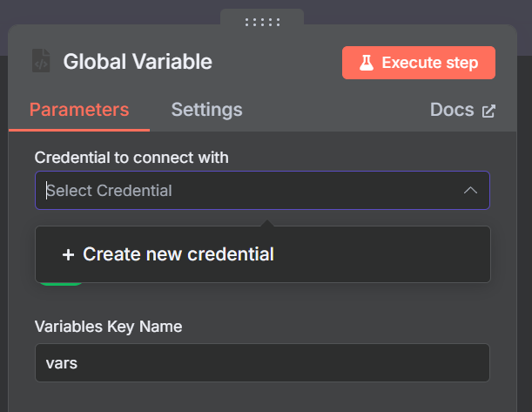Viewport: 532px width, 412px height.
Task: Collapse the credential dropdown chevron
Action: [x=470, y=191]
